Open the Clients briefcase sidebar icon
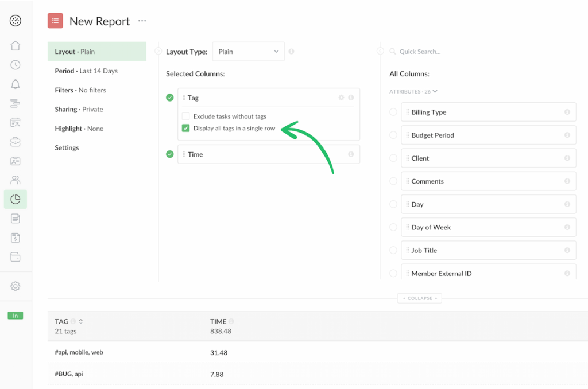Screen dimensions: 588x389 coord(15,141)
